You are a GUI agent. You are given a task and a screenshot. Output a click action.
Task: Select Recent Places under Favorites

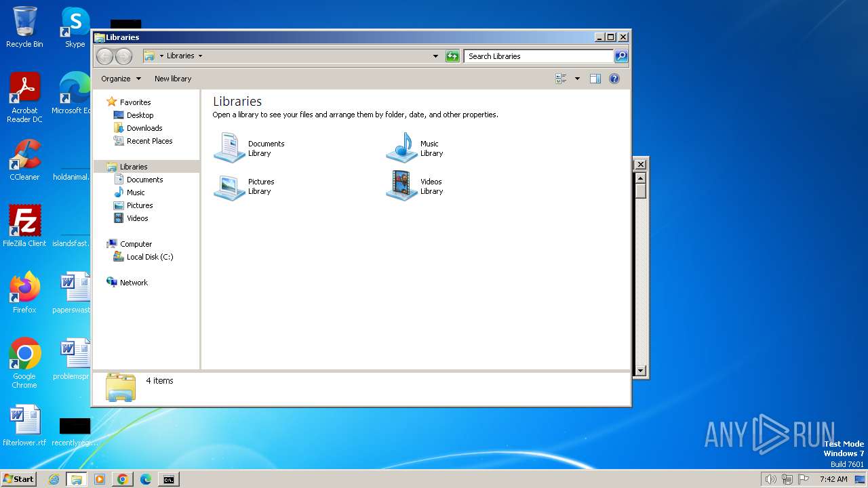[150, 141]
